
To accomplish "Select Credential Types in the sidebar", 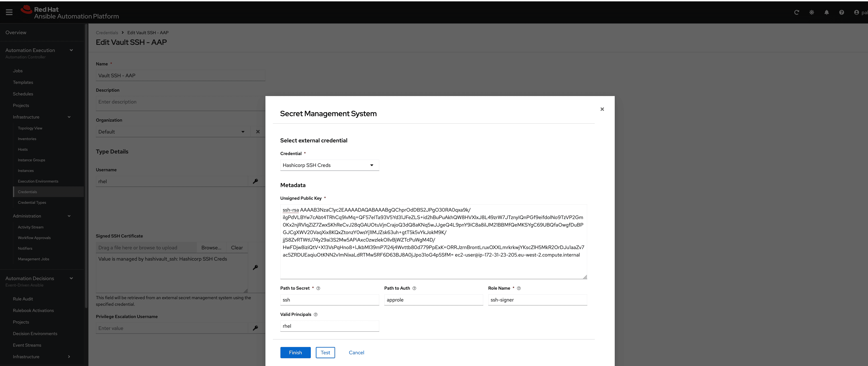I will [x=32, y=202].
